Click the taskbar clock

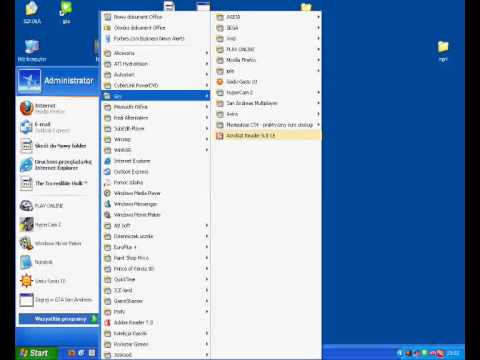pos(453,353)
